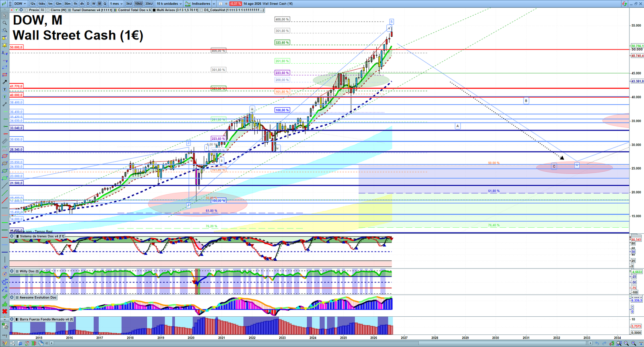Choose the 5kU units preset

[x=129, y=4]
